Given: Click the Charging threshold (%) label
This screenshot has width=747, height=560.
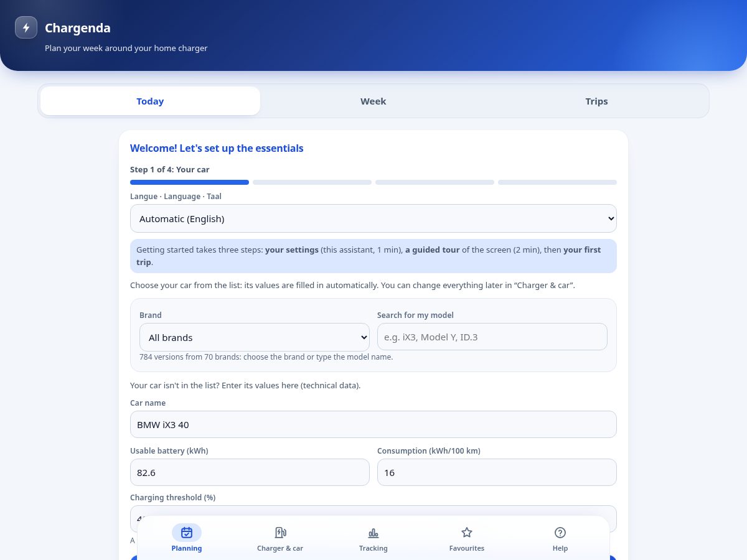Looking at the screenshot, I should [x=173, y=498].
